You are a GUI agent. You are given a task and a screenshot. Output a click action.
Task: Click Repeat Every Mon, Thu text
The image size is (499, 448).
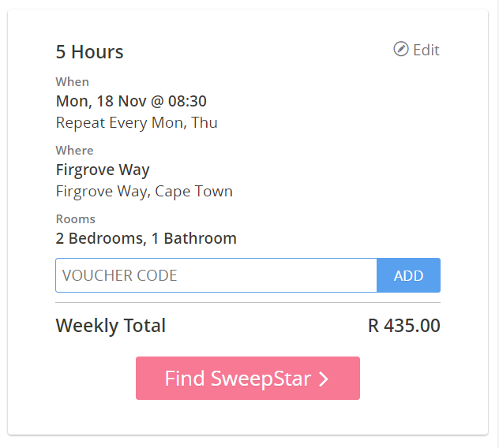click(x=137, y=123)
